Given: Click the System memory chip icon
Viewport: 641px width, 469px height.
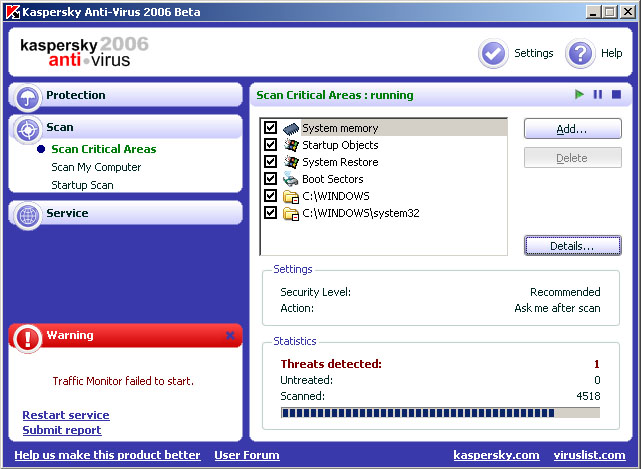Looking at the screenshot, I should coord(291,128).
